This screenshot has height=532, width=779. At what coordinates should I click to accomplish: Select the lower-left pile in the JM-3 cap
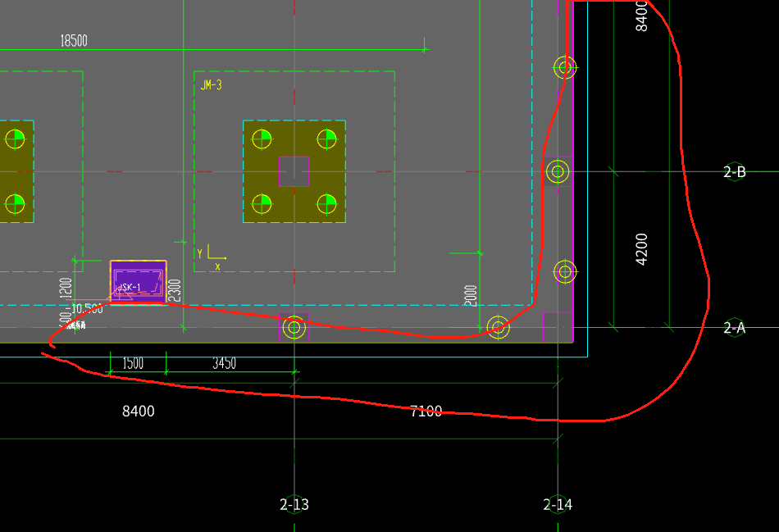[x=262, y=203]
